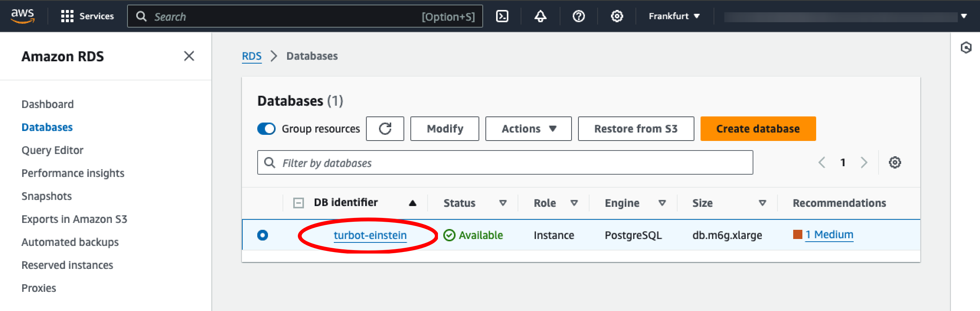Open Query Editor
This screenshot has width=980, height=311.
[x=52, y=150]
